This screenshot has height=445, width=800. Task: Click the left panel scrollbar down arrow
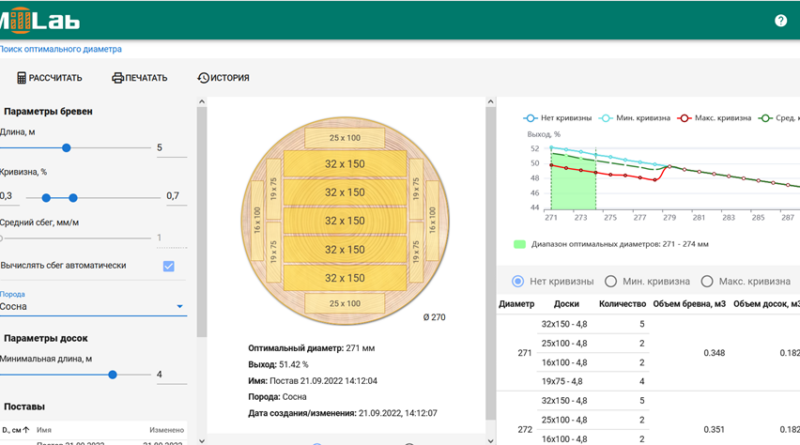(202, 440)
